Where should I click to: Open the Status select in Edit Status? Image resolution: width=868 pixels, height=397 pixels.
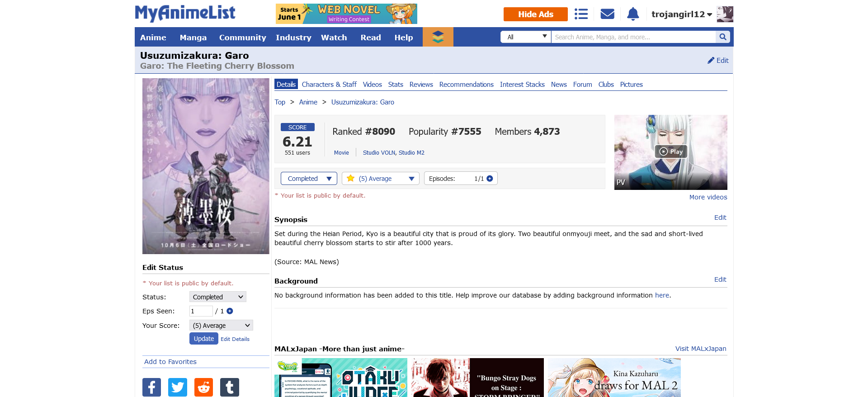pyautogui.click(x=218, y=297)
